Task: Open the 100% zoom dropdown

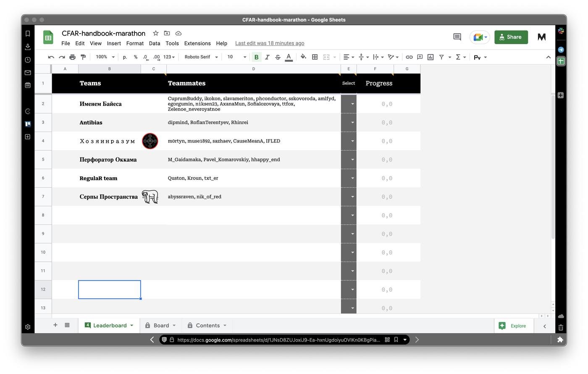Action: pyautogui.click(x=105, y=57)
